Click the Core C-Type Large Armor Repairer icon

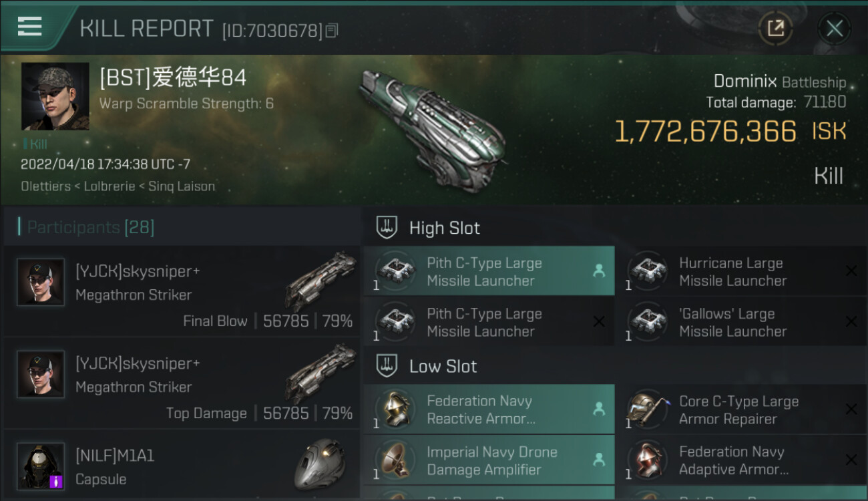click(x=648, y=409)
